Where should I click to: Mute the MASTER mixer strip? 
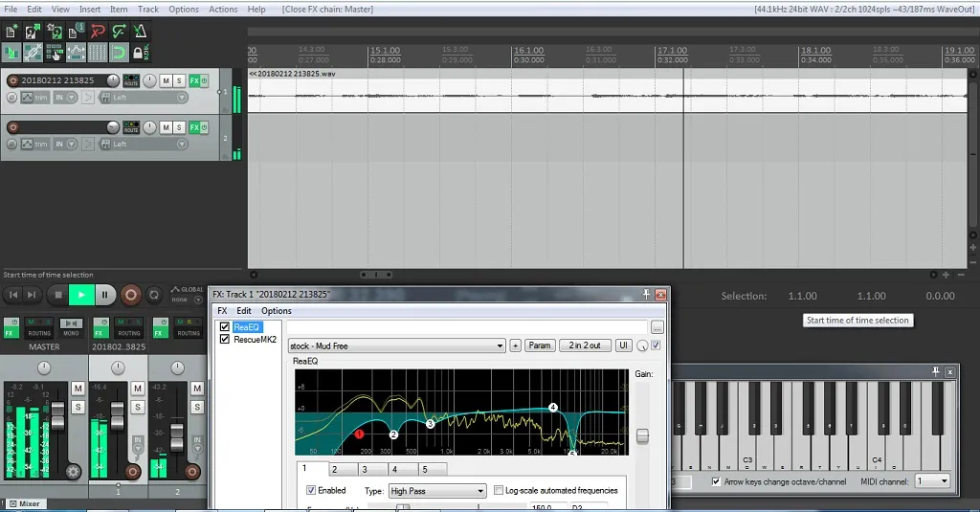click(x=78, y=389)
